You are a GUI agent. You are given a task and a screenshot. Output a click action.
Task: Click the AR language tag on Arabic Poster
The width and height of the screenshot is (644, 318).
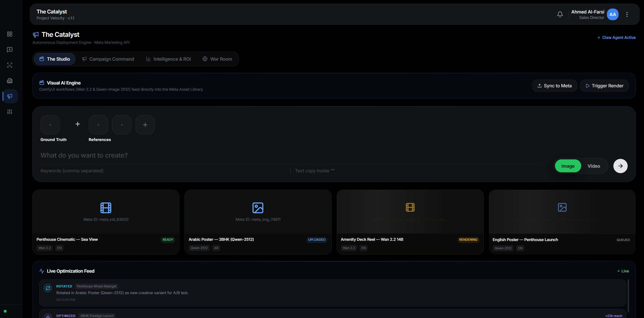coord(216,248)
